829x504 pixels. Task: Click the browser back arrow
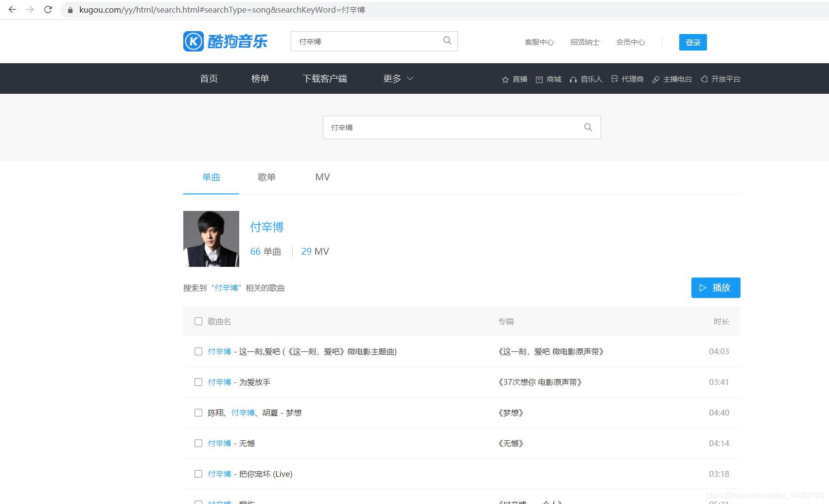pyautogui.click(x=12, y=10)
